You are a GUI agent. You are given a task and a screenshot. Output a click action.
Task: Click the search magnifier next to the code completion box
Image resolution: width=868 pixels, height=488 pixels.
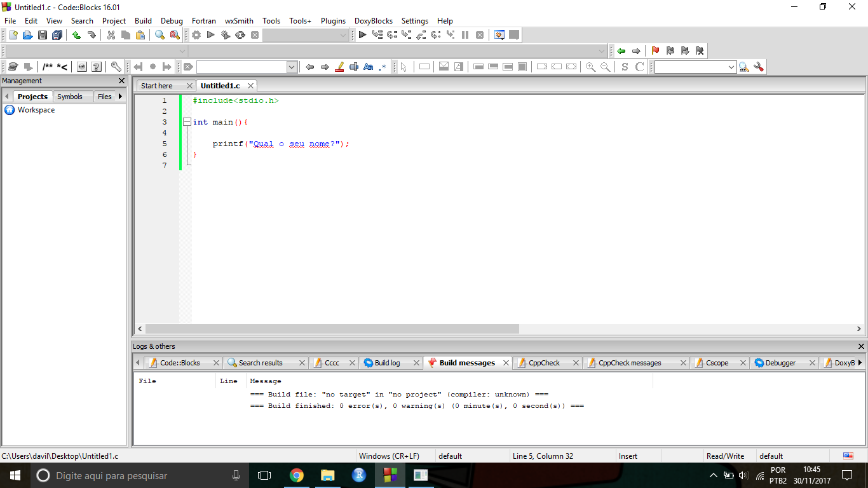coord(743,67)
